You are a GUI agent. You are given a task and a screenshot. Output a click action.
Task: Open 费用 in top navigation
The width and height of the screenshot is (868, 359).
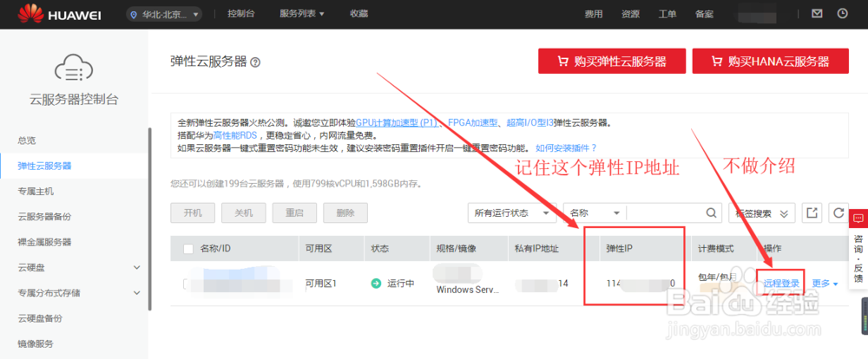pyautogui.click(x=594, y=15)
